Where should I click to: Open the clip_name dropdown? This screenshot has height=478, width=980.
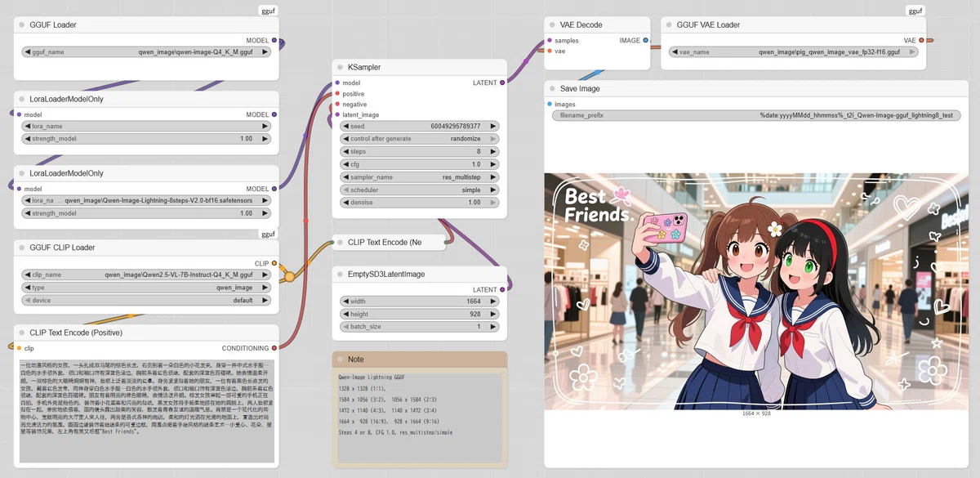click(146, 275)
